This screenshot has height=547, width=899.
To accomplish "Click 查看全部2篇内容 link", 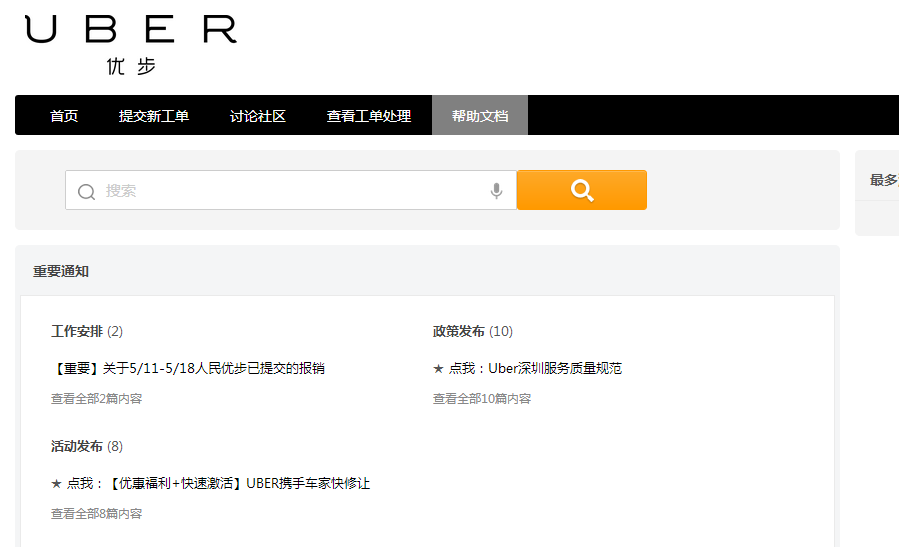I will pos(96,398).
